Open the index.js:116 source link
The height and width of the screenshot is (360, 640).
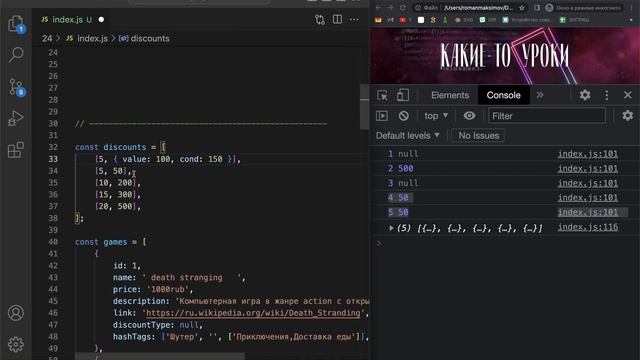[588, 227]
